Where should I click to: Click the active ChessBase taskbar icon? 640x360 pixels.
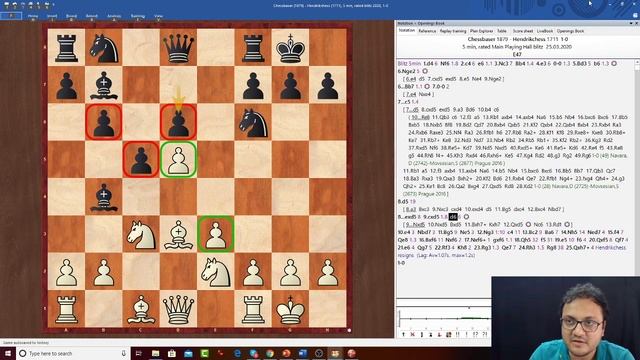(335, 353)
